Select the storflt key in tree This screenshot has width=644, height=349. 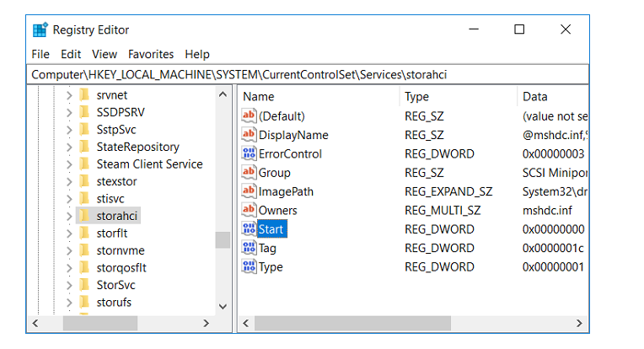point(112,234)
